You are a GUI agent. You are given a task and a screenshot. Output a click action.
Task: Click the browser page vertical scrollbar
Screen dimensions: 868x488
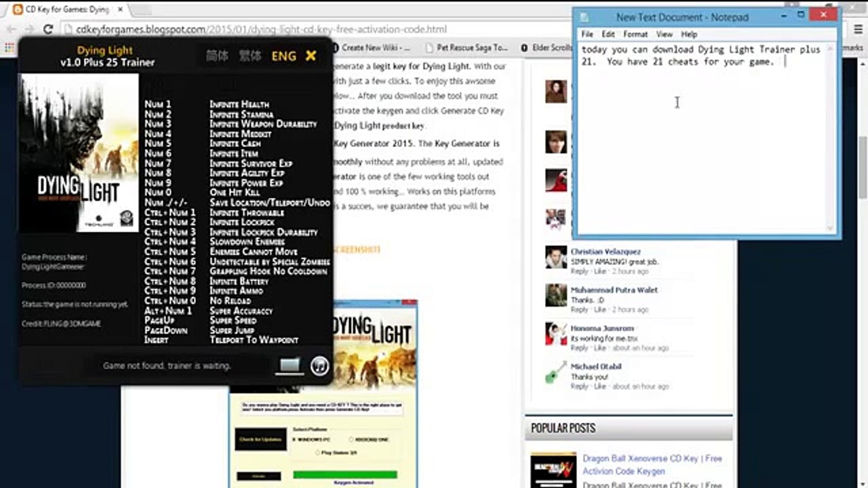[x=863, y=167]
